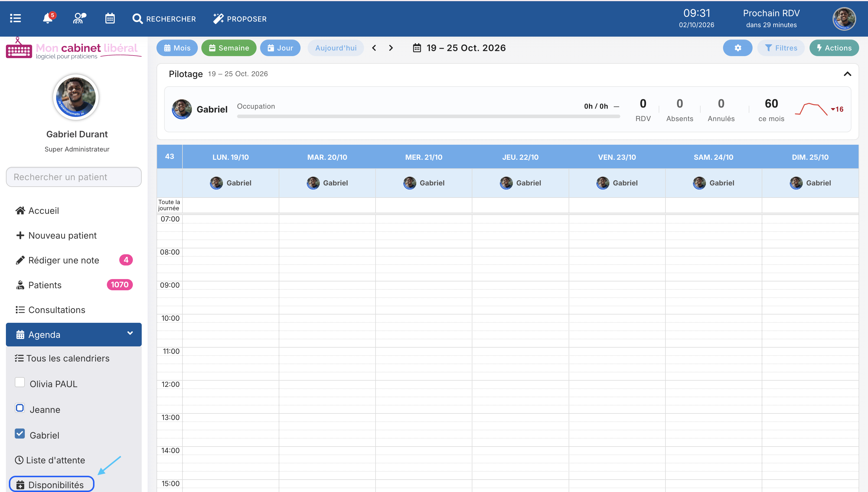The image size is (868, 492).
Task: Click VEN. 23/10 day header
Action: pos(617,157)
